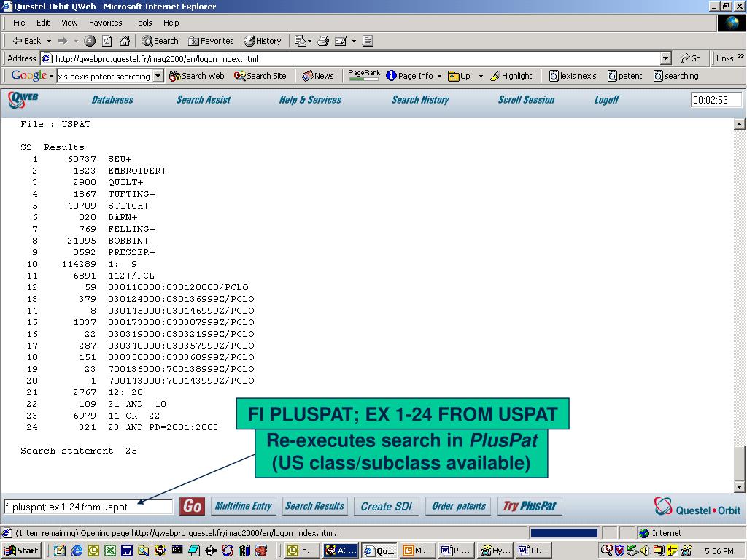747x560 pixels.
Task: Open the File menu
Action: [x=19, y=23]
